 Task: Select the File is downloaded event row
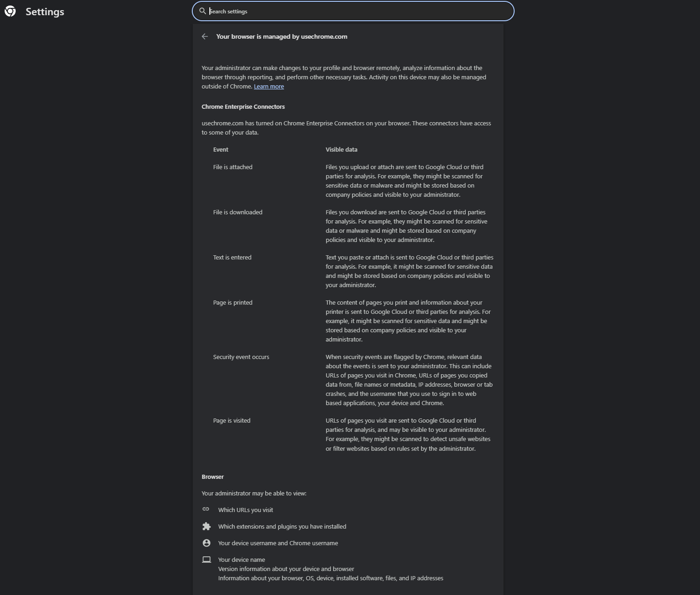[237, 212]
